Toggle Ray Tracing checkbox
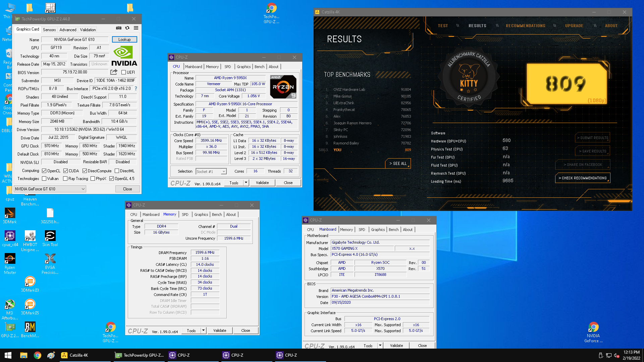 (x=65, y=179)
